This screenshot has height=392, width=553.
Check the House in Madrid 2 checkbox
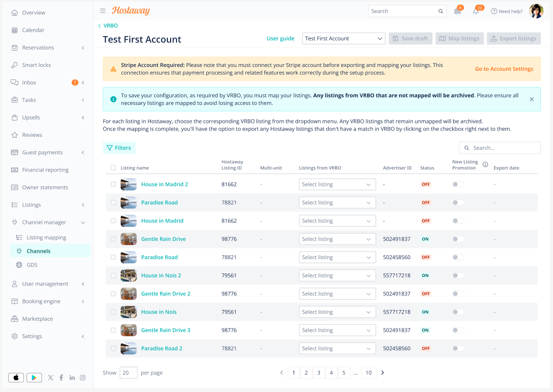click(x=113, y=184)
